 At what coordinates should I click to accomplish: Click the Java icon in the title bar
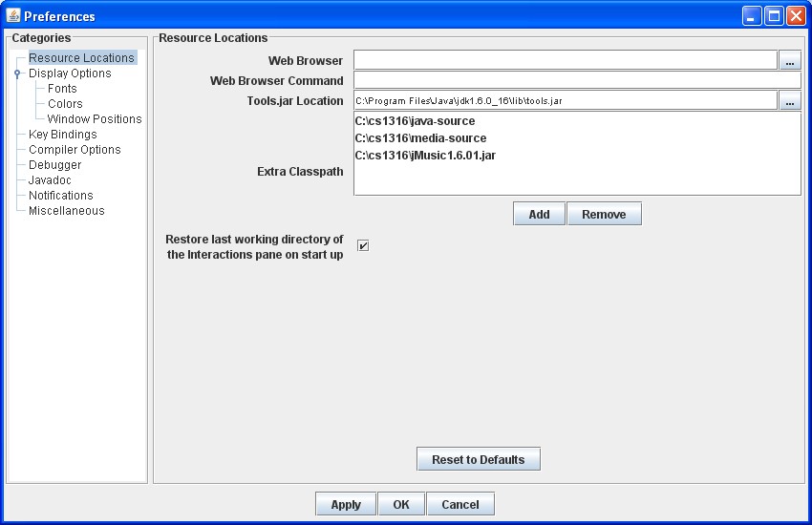[13, 15]
